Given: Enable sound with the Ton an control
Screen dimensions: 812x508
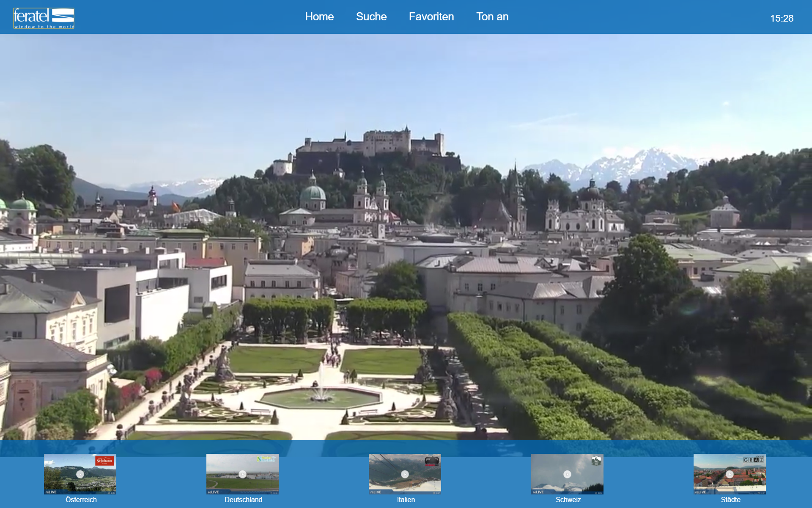Looking at the screenshot, I should pos(492,17).
